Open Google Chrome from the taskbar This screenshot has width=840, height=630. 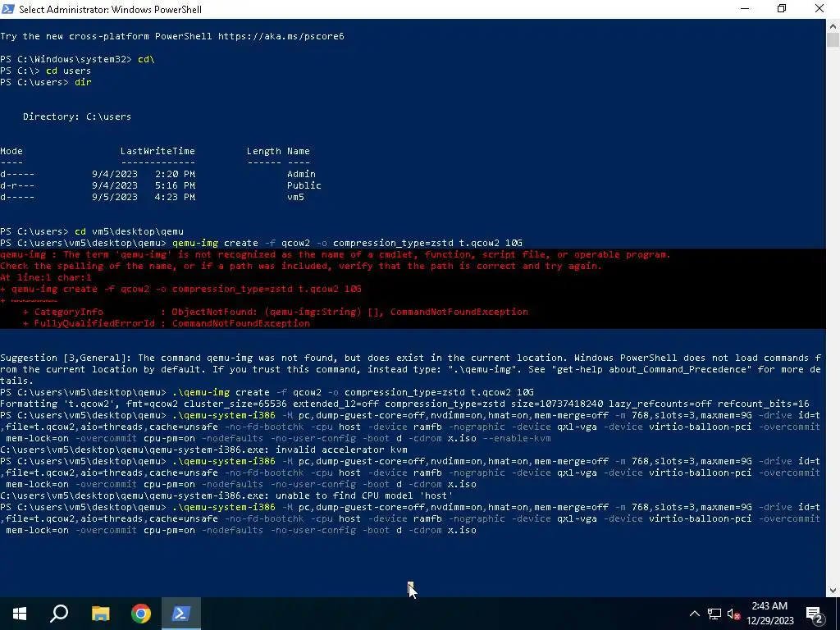(x=141, y=614)
